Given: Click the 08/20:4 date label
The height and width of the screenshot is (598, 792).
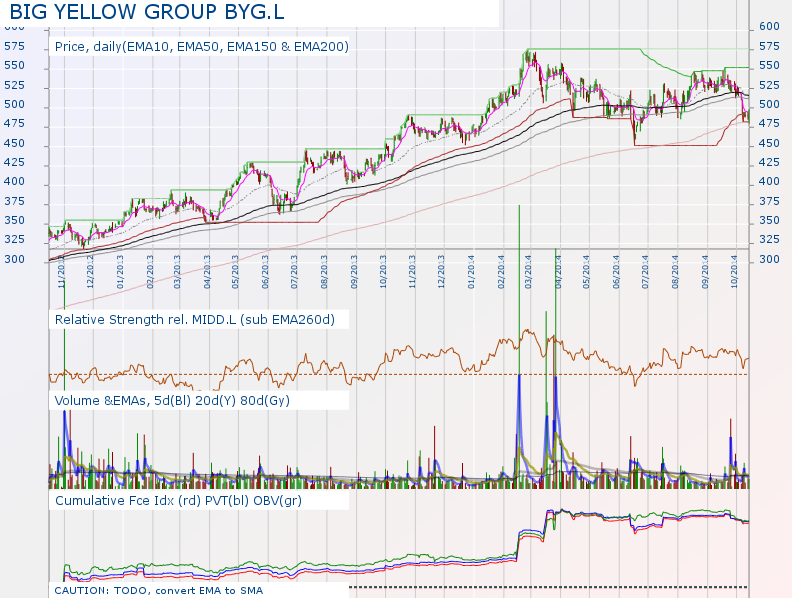Looking at the screenshot, I should (x=675, y=272).
